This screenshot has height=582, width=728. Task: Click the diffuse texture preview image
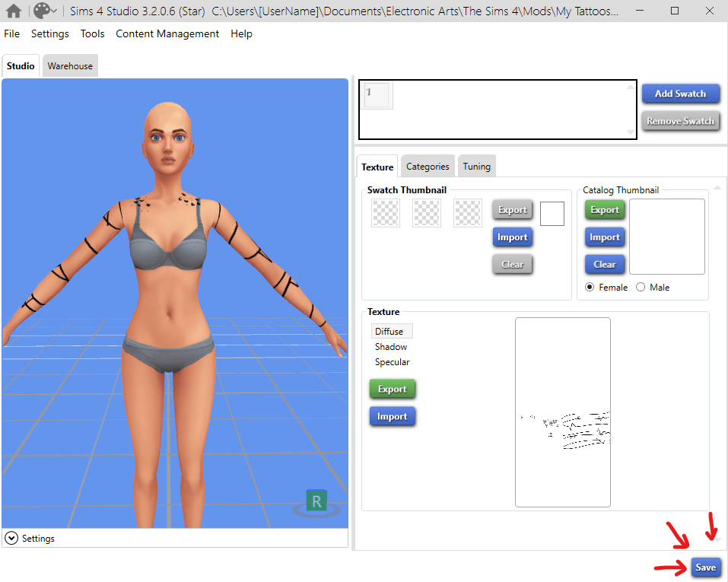click(563, 412)
